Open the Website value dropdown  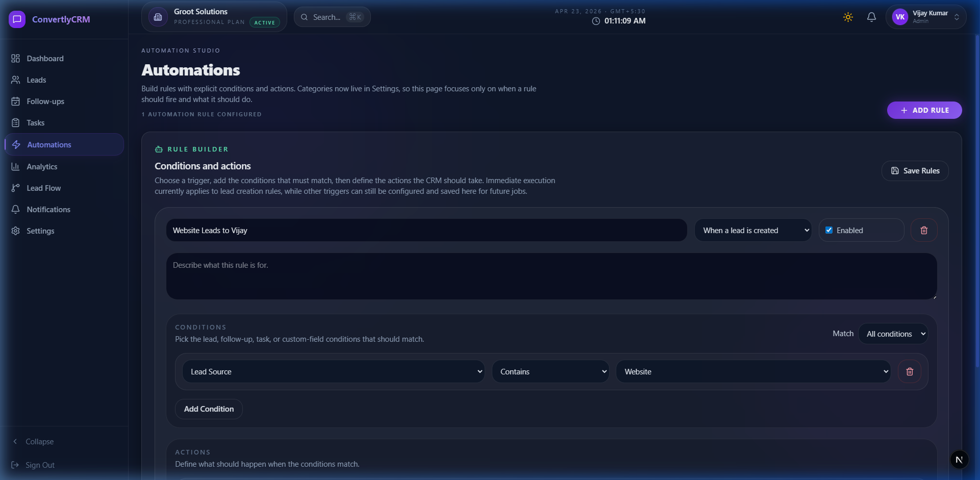753,372
